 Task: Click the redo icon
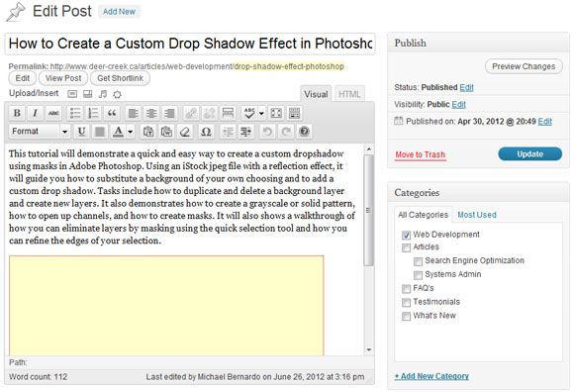pyautogui.click(x=286, y=131)
